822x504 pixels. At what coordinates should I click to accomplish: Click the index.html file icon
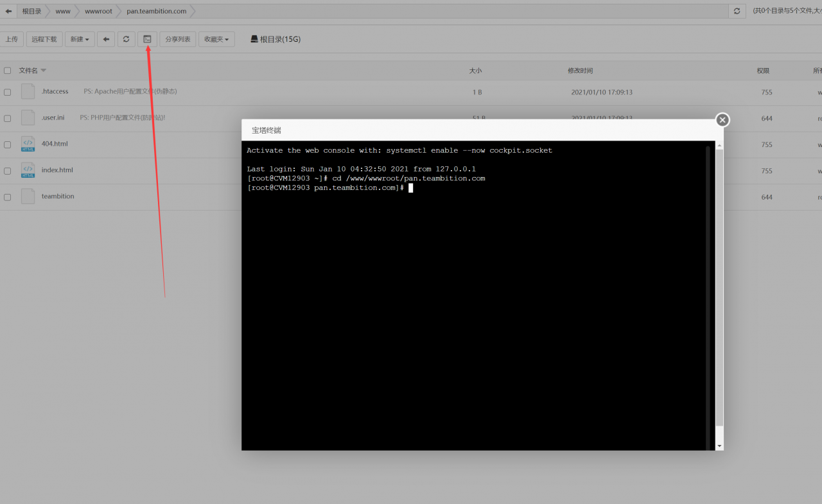(28, 170)
